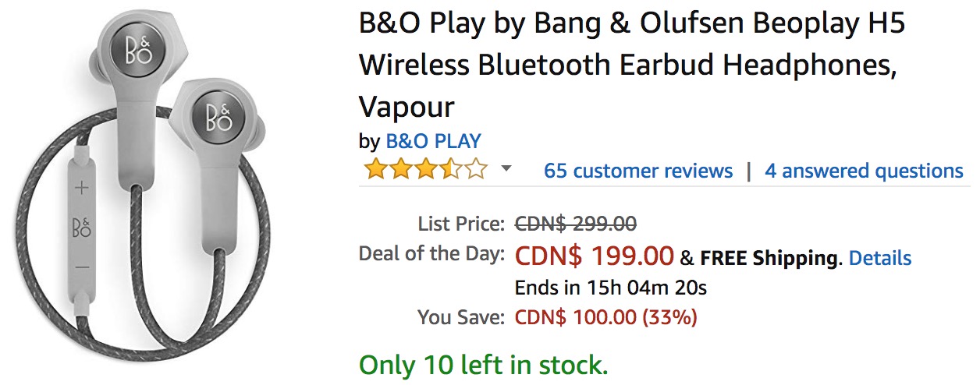Viewport: 980px width, 385px height.
Task: Open the 4 answered questions link
Action: [864, 171]
